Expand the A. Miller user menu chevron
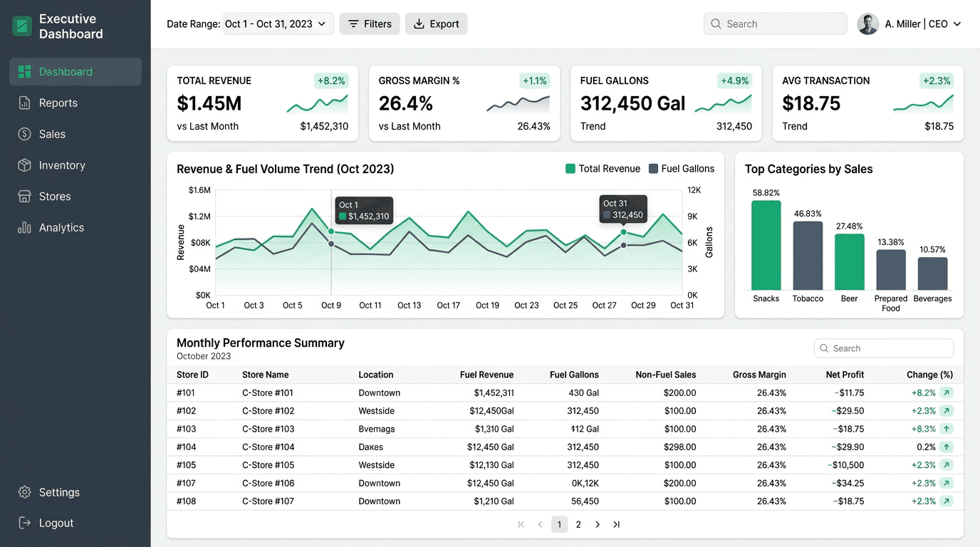The width and height of the screenshot is (980, 547). point(957,24)
